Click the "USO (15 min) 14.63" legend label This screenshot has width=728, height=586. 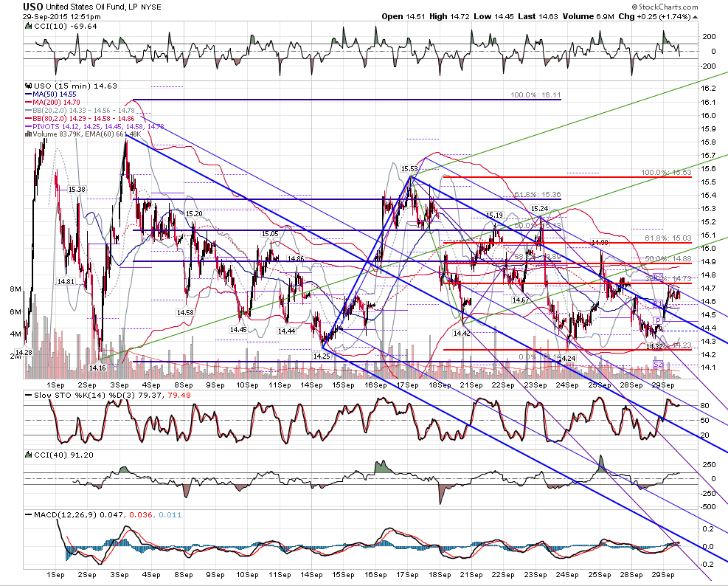(x=75, y=86)
